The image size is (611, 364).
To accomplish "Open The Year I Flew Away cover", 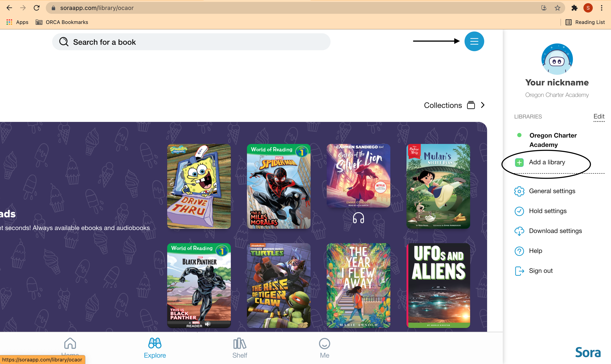I will 358,286.
